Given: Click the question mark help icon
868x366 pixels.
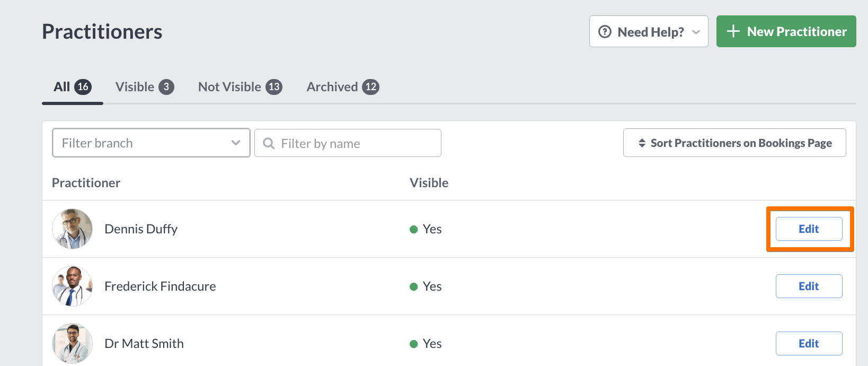Looking at the screenshot, I should tap(605, 32).
